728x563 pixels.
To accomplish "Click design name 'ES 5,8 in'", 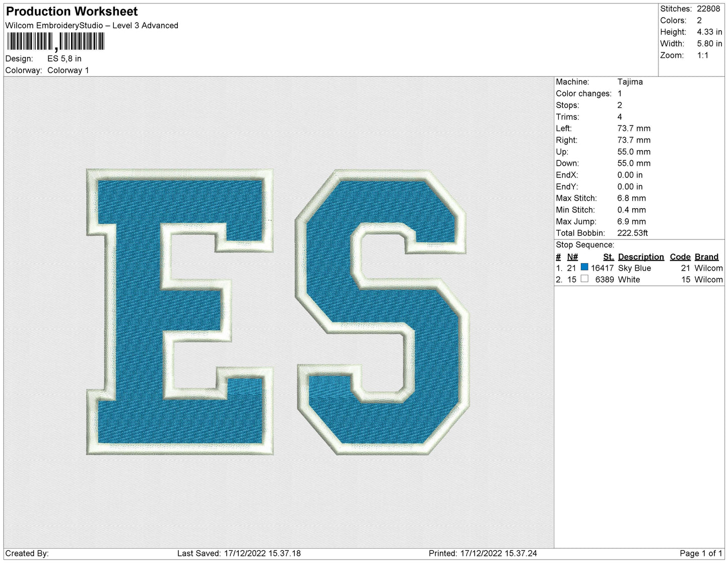I will point(64,58).
